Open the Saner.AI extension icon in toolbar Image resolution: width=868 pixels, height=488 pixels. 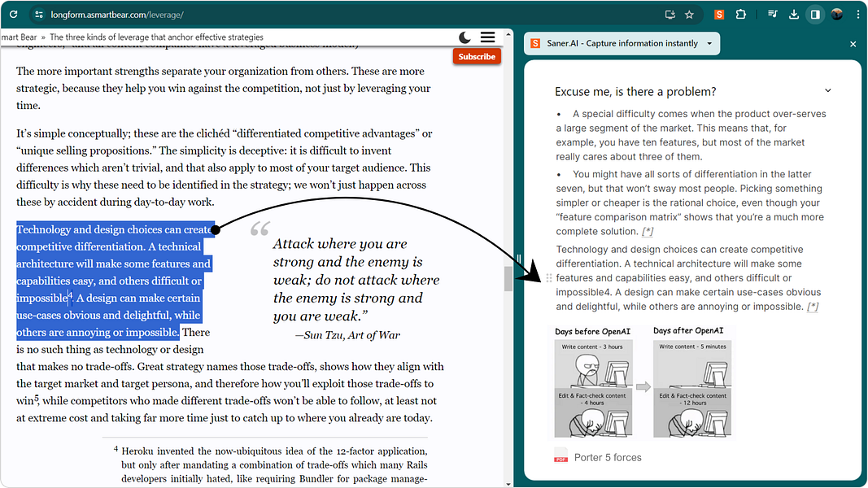719,15
